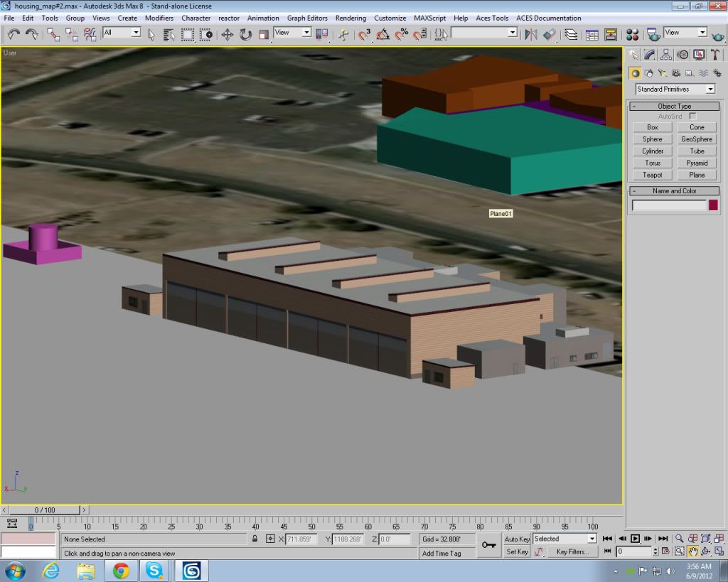Open the Render Scene dialog
The width and height of the screenshot is (728, 582).
point(652,33)
